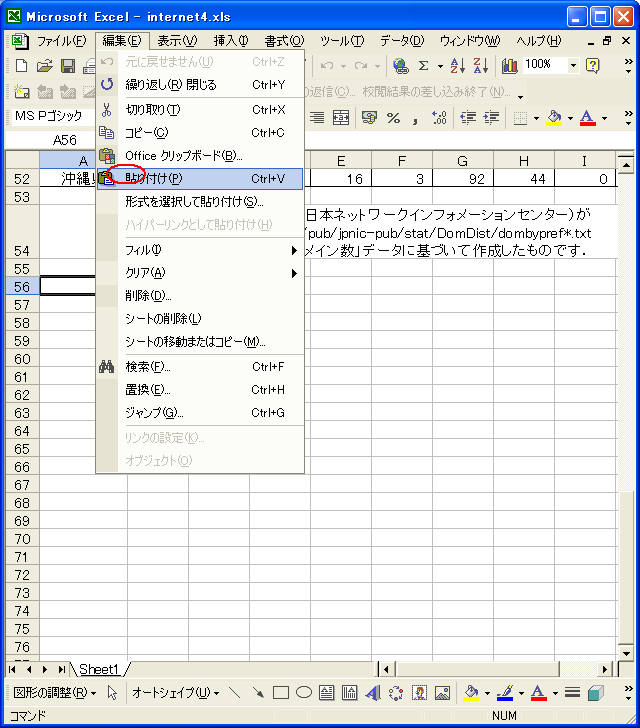Click cell containing 92
Image resolution: width=640 pixels, height=728 pixels.
coord(463,179)
